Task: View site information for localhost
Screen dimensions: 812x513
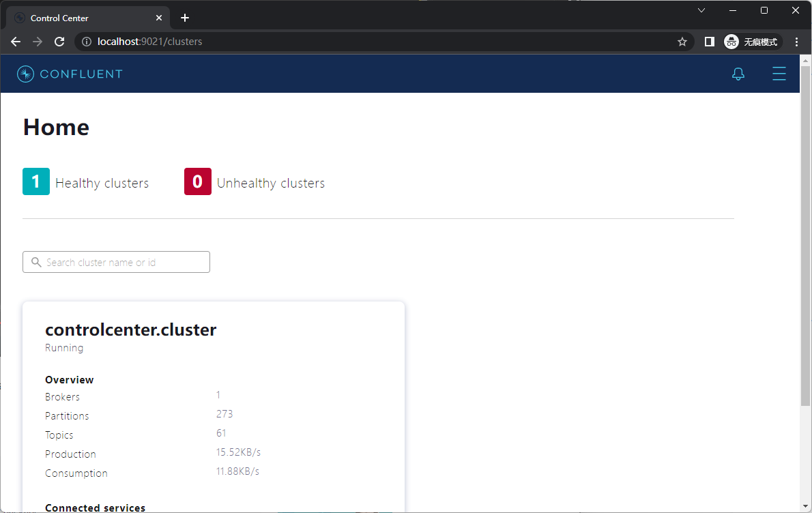Action: (87, 42)
